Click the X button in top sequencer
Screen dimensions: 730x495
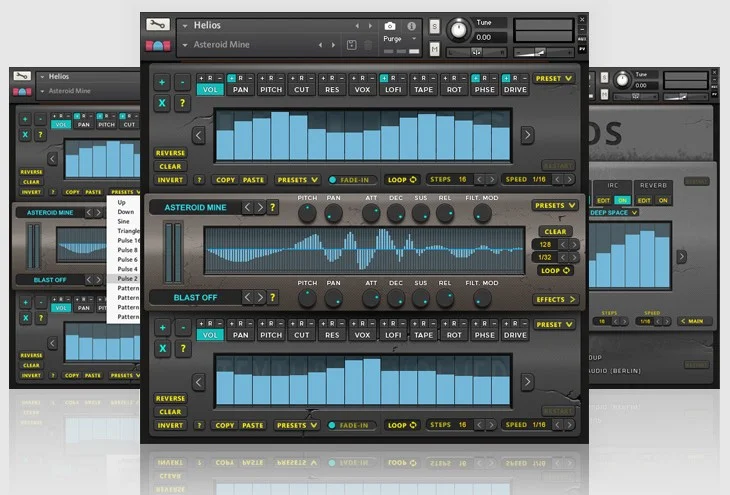point(162,103)
